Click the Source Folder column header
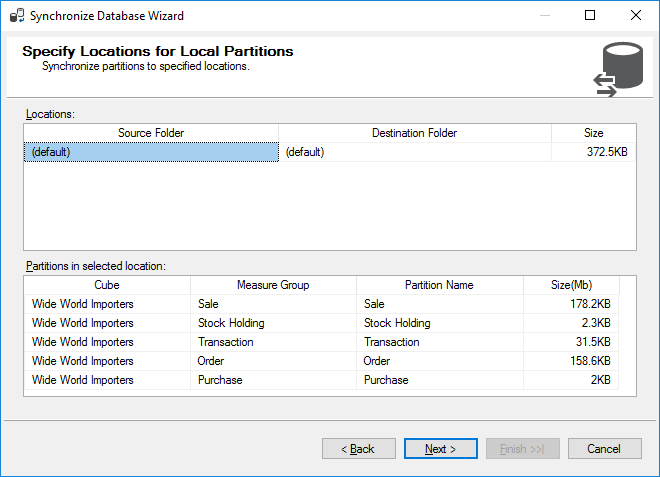 tap(151, 133)
